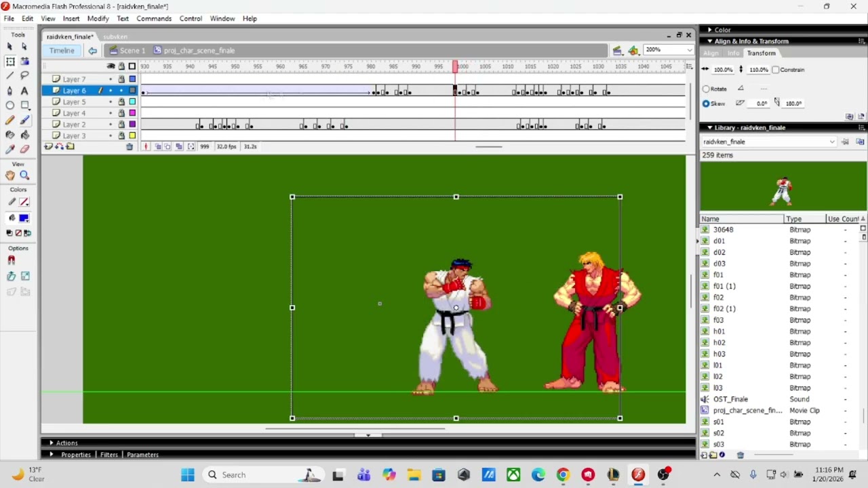
Task: Pick the Lasso tool
Action: coord(24,75)
